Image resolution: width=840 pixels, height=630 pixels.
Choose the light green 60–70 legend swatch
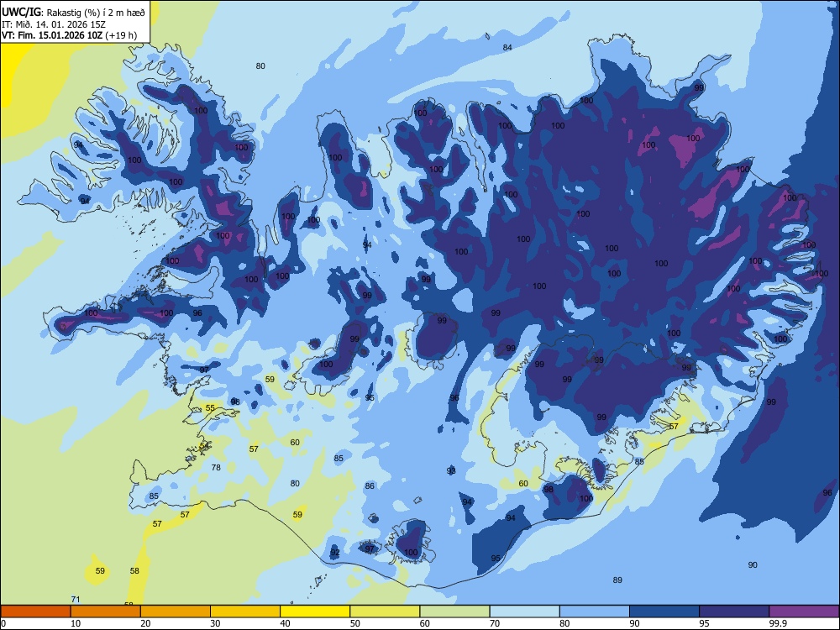454,612
